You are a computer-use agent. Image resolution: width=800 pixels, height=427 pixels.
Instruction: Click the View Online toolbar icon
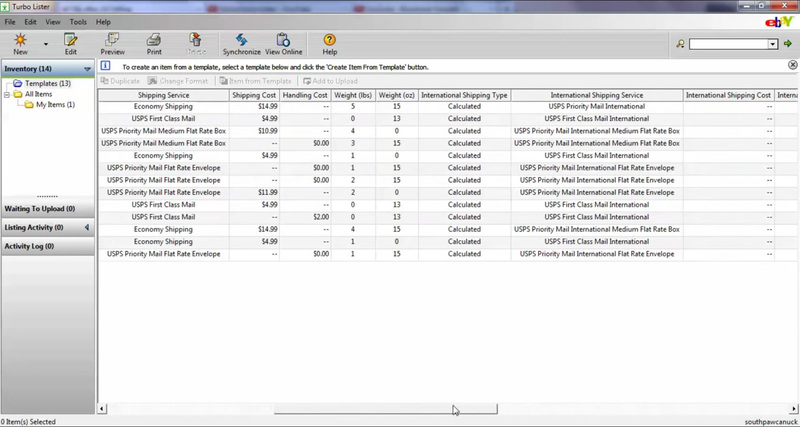pos(283,43)
